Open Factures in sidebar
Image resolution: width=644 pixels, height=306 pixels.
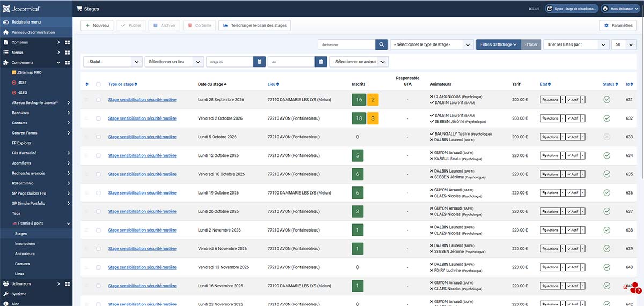click(23, 264)
